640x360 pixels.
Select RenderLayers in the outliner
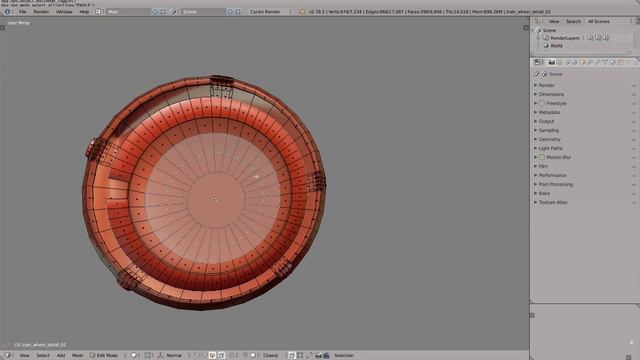click(x=565, y=38)
